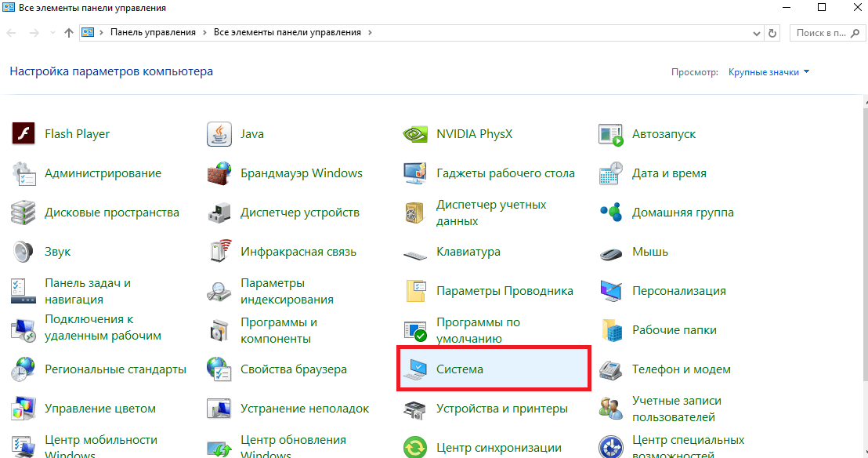
Task: Click the Телефон и модем icon
Action: 611,370
